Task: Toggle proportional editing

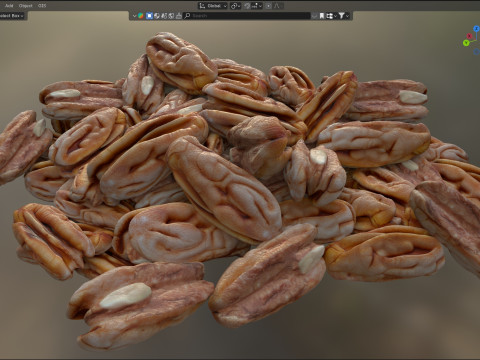Action: 268,6
